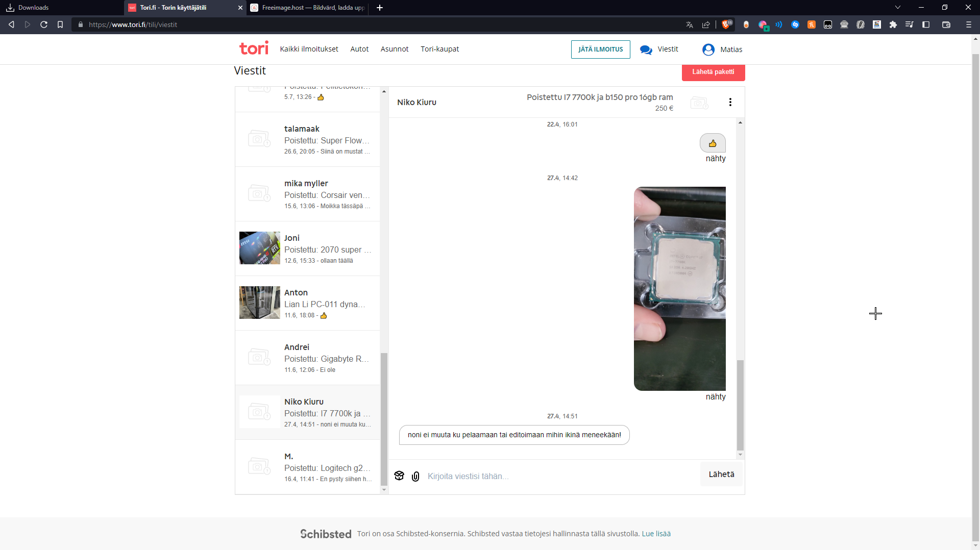Switch to the Downloads tab
This screenshot has height=550, width=980.
coord(61,8)
